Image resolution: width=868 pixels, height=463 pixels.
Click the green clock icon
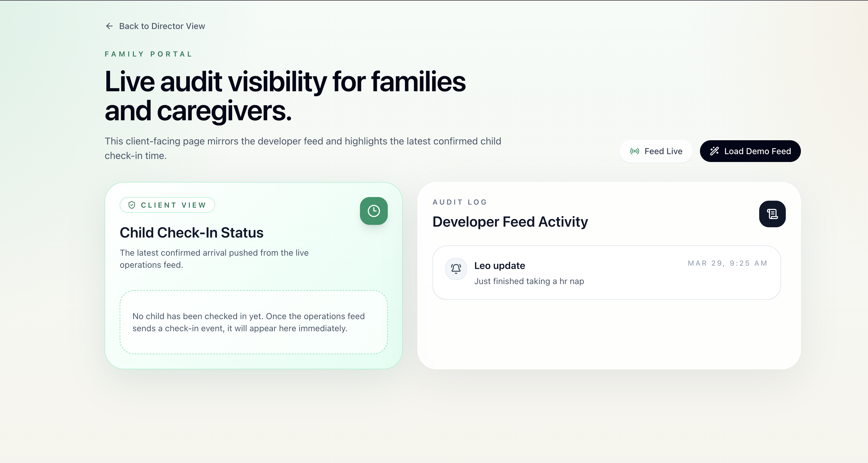pos(373,211)
